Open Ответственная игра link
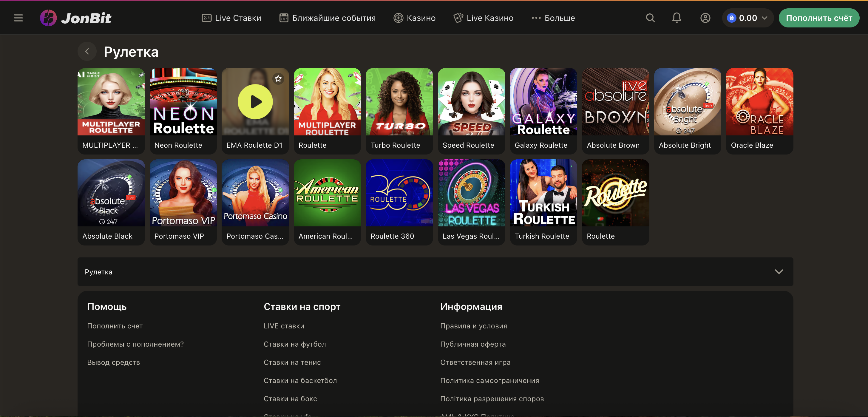Image resolution: width=868 pixels, height=417 pixels. pyautogui.click(x=475, y=362)
